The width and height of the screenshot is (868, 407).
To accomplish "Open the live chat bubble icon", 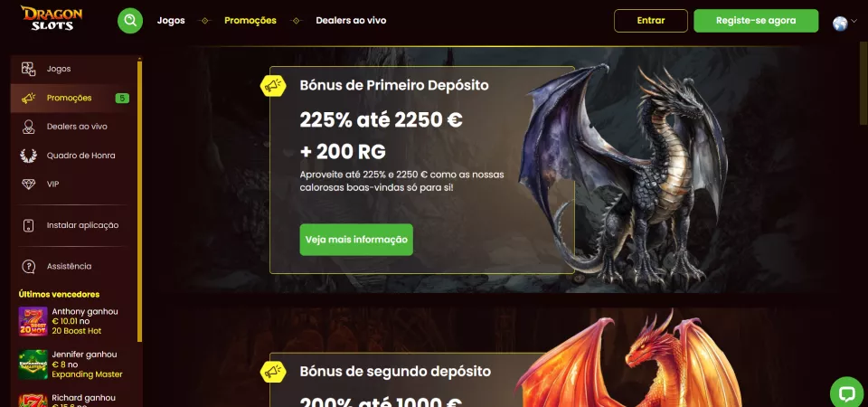I will 847,393.
